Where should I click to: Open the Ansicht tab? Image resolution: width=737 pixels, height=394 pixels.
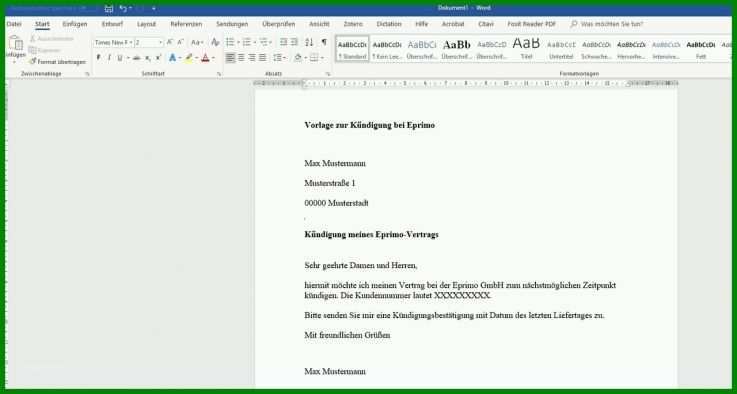pos(319,24)
